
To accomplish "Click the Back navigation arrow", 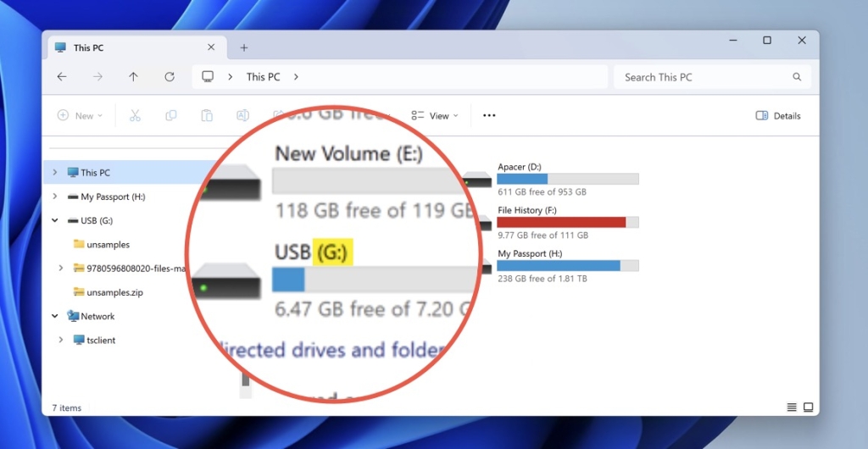I will [62, 77].
